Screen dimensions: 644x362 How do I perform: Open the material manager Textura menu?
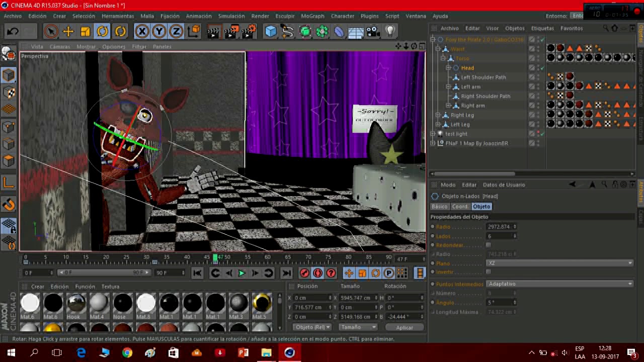[110, 287]
